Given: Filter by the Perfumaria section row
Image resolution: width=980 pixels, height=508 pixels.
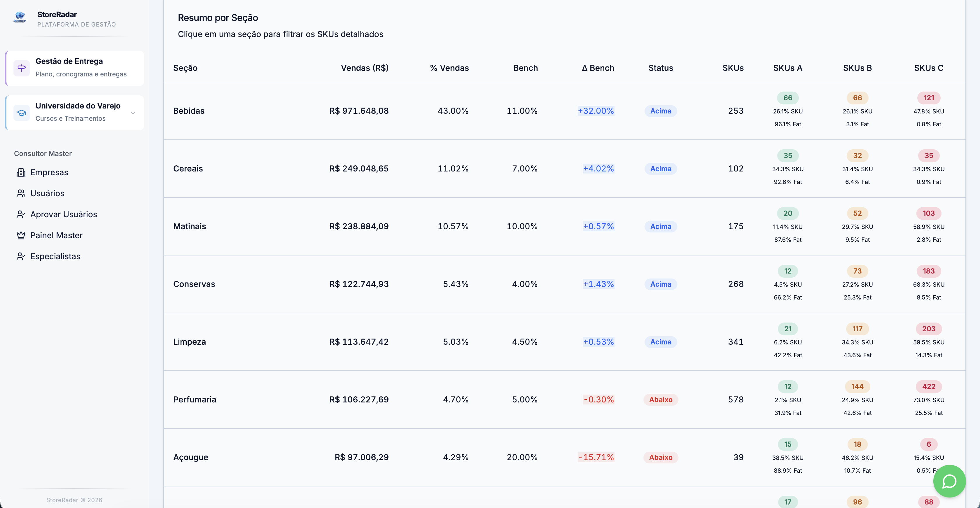Looking at the screenshot, I should point(564,400).
